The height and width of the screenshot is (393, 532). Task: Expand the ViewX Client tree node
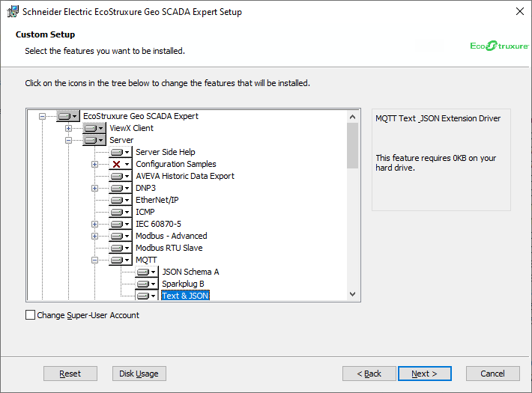pos(69,128)
